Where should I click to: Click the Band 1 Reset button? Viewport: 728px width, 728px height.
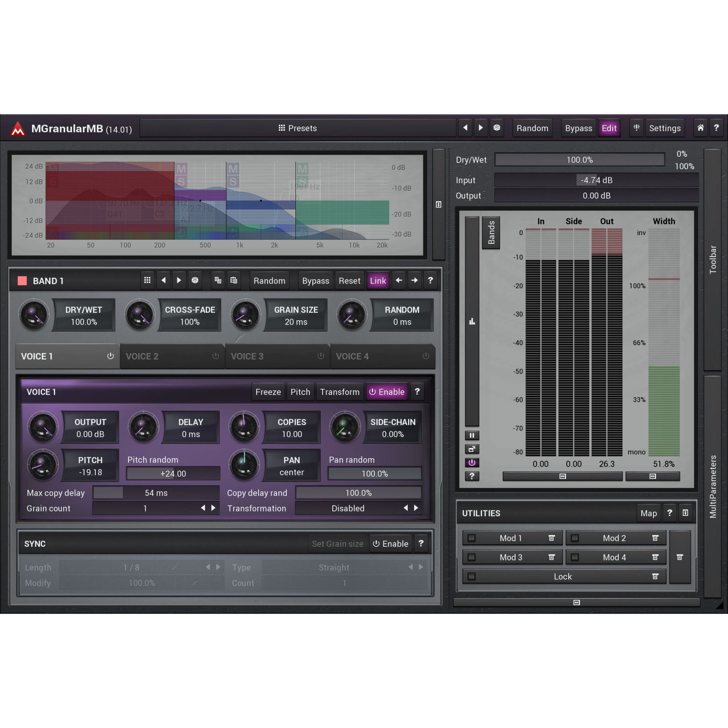pos(349,281)
